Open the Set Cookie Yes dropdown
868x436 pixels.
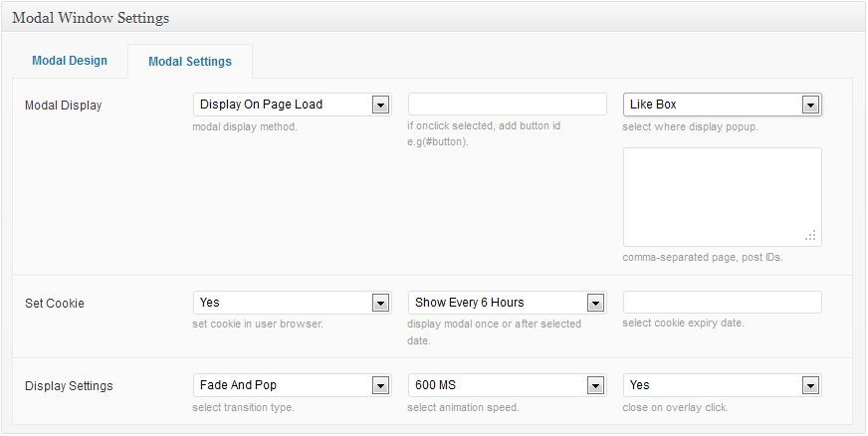tap(292, 303)
